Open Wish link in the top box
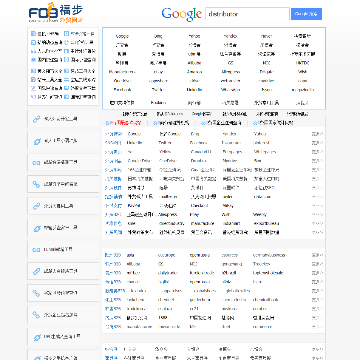This screenshot has height=360, width=360. pos(302,72)
